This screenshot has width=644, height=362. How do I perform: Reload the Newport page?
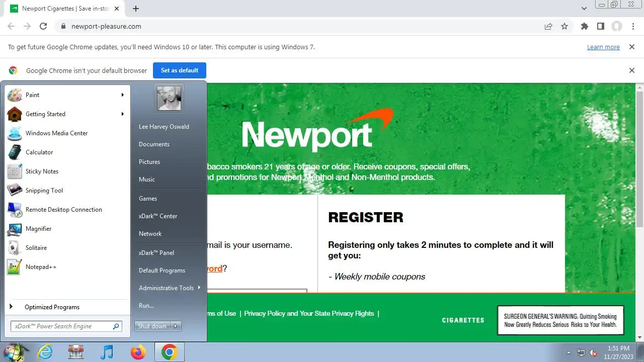pos(43,26)
